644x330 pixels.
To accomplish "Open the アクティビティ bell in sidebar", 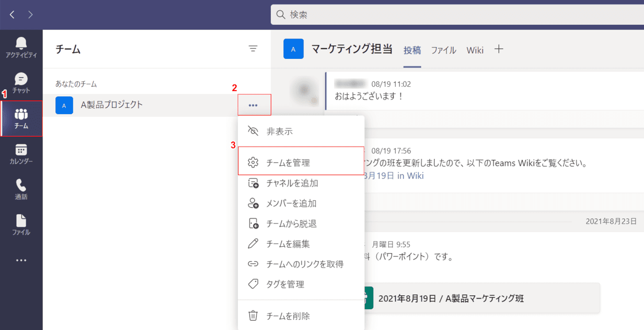I will [x=21, y=48].
